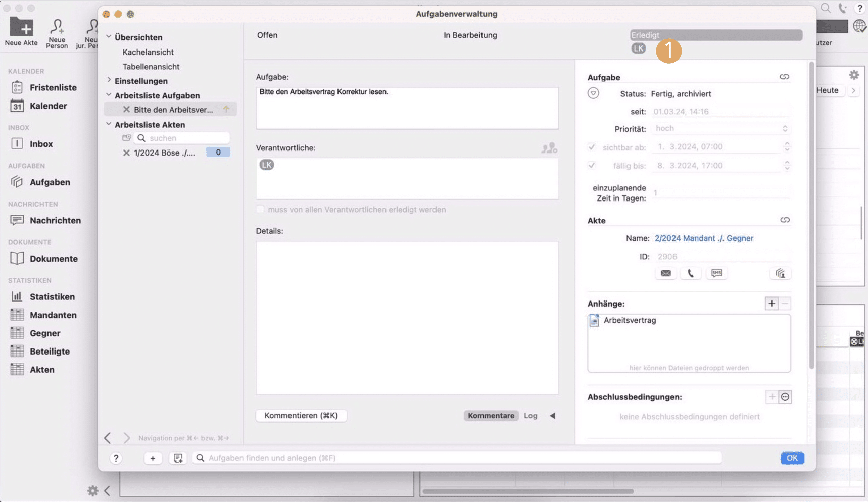Switch to the Log tab
The image size is (868, 502).
click(531, 416)
